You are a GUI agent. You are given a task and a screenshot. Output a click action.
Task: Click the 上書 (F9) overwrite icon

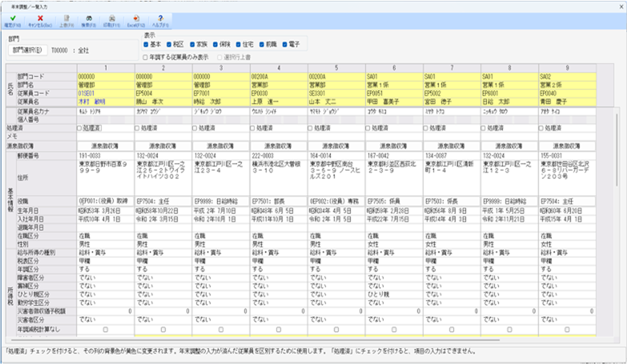pos(67,18)
